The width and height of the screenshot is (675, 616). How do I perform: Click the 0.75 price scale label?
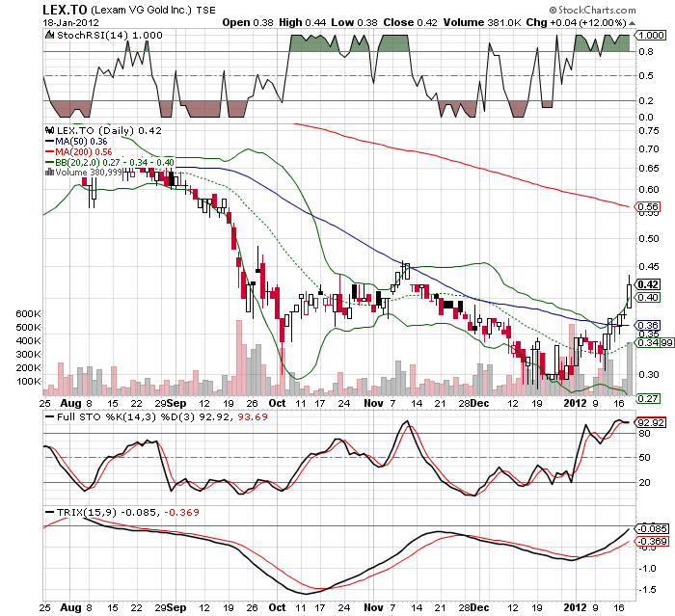pos(649,131)
